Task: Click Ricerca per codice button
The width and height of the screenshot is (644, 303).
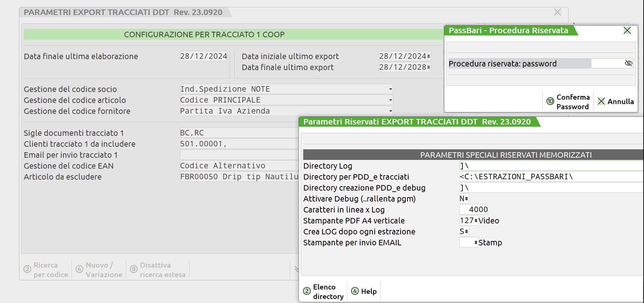Action: [x=46, y=270]
